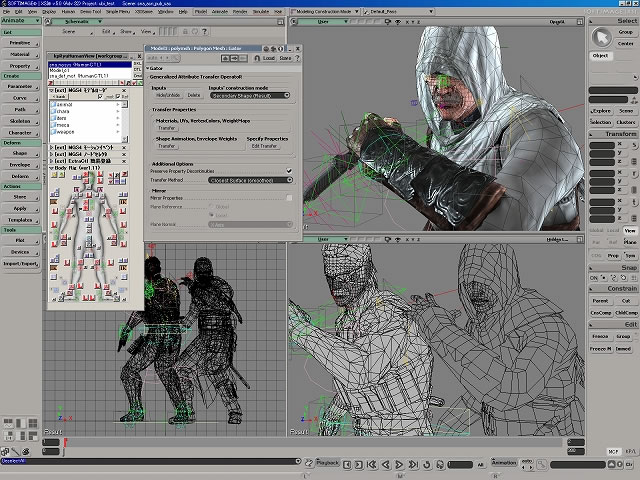Open Inputs' construction mode dropdown

[249, 96]
